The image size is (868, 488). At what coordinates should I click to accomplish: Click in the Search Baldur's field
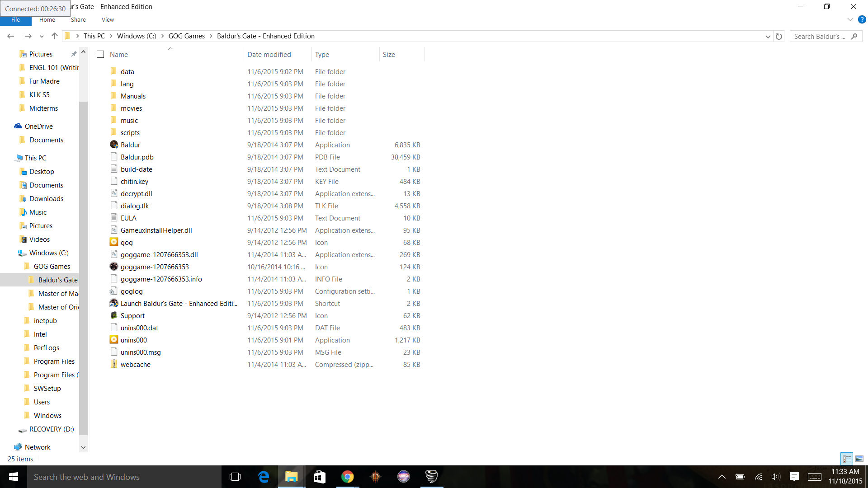coord(826,36)
